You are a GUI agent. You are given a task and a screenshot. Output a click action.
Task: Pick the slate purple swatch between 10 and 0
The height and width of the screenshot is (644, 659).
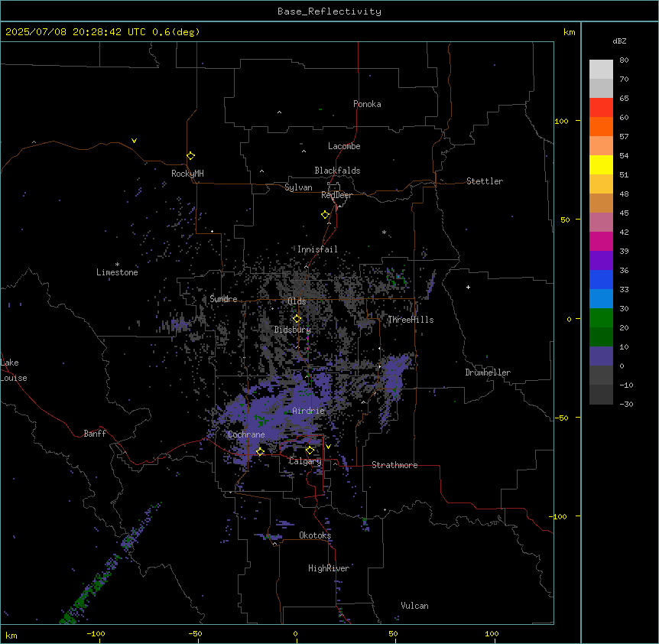pyautogui.click(x=601, y=356)
